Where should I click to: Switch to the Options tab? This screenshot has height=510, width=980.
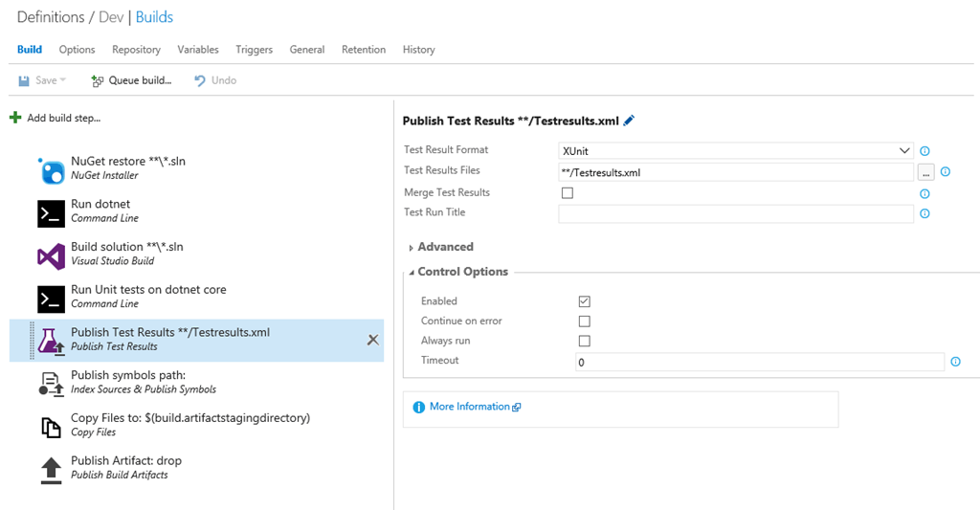[77, 50]
